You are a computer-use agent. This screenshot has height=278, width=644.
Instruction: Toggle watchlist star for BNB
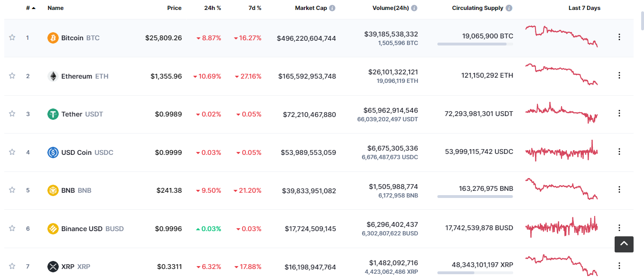coord(12,190)
